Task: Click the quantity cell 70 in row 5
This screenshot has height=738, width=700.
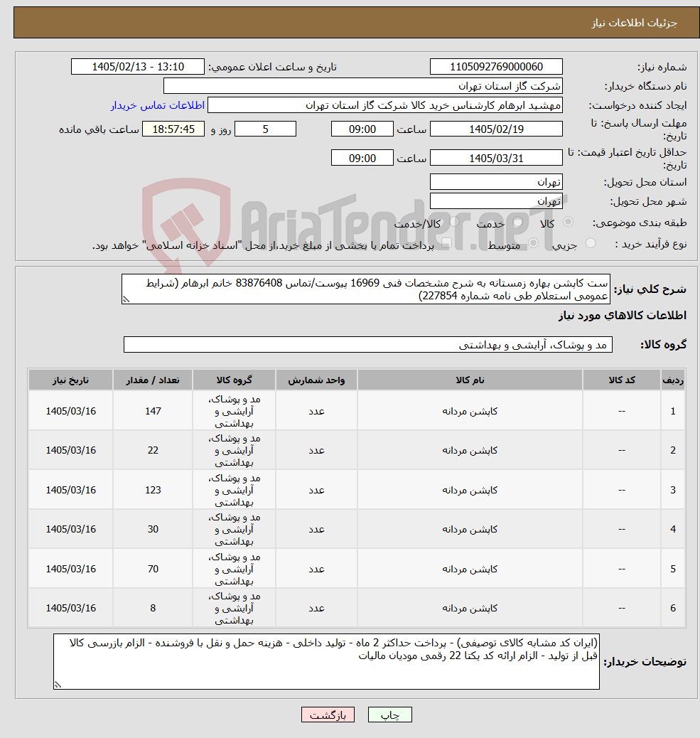Action: click(x=153, y=569)
